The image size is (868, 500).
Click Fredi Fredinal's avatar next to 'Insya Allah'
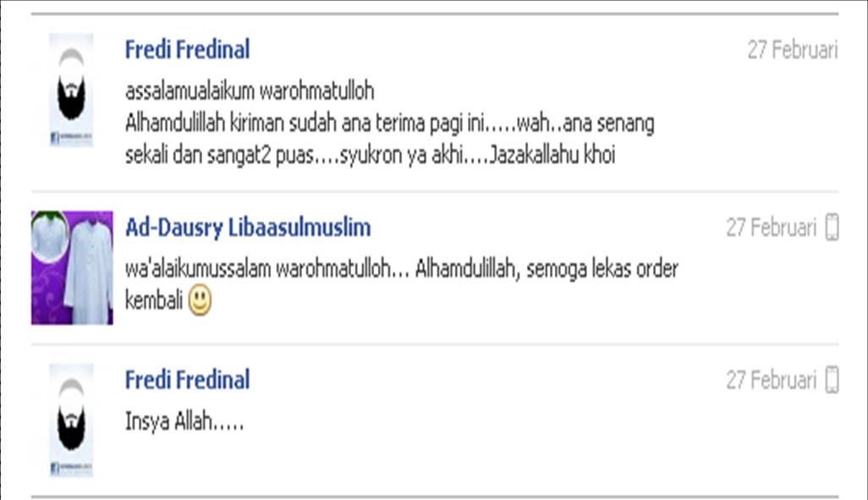coord(71,420)
